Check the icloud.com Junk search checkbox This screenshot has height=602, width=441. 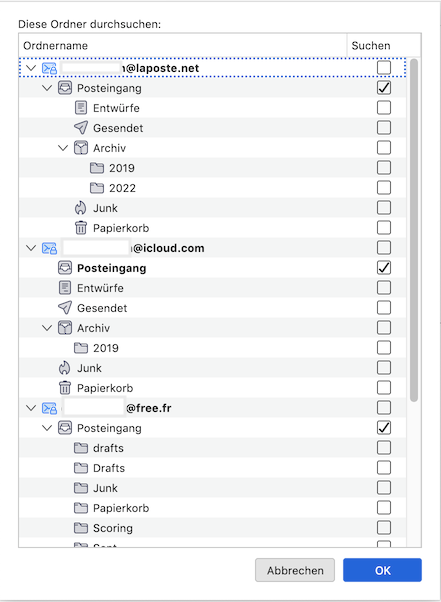point(384,367)
